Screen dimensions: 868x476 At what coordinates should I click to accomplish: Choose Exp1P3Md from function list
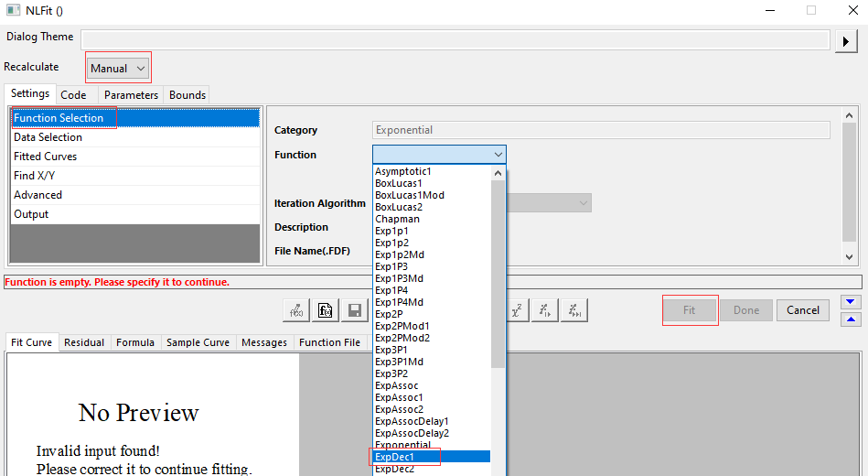(433, 278)
